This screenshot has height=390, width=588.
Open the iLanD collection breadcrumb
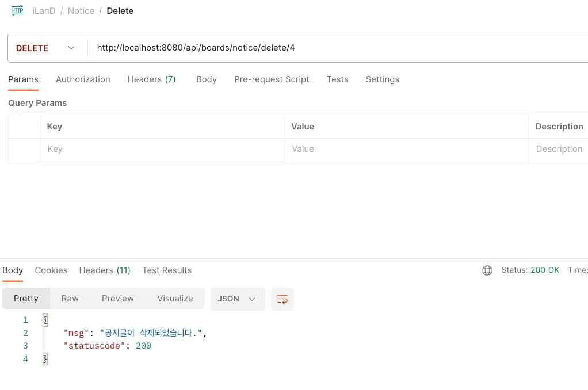pyautogui.click(x=44, y=11)
